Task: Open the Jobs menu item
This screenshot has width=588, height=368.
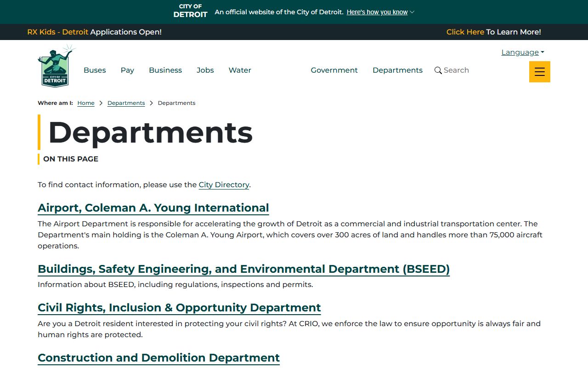Action: (205, 70)
